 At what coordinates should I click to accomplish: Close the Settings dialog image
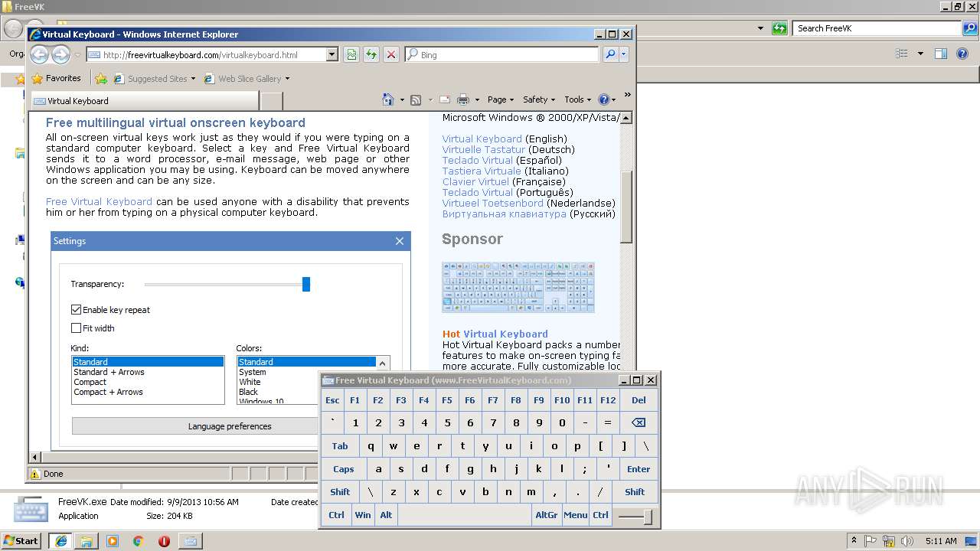pos(400,241)
